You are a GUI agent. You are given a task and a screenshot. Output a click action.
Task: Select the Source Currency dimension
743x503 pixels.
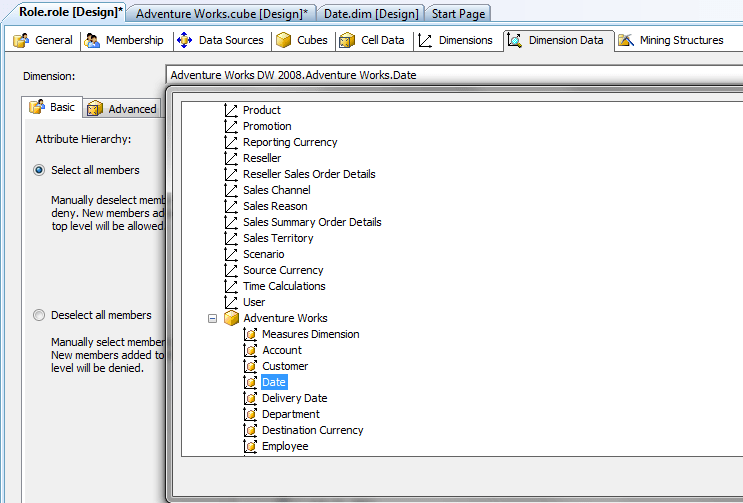click(283, 270)
